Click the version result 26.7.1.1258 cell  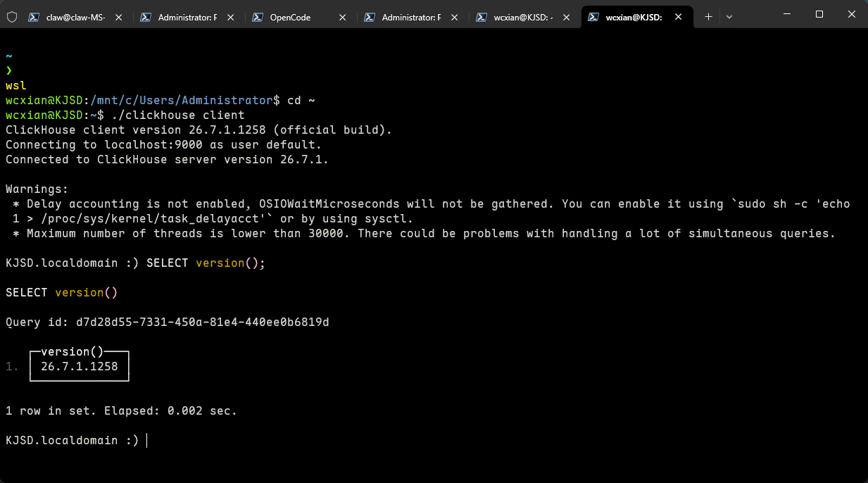point(80,367)
